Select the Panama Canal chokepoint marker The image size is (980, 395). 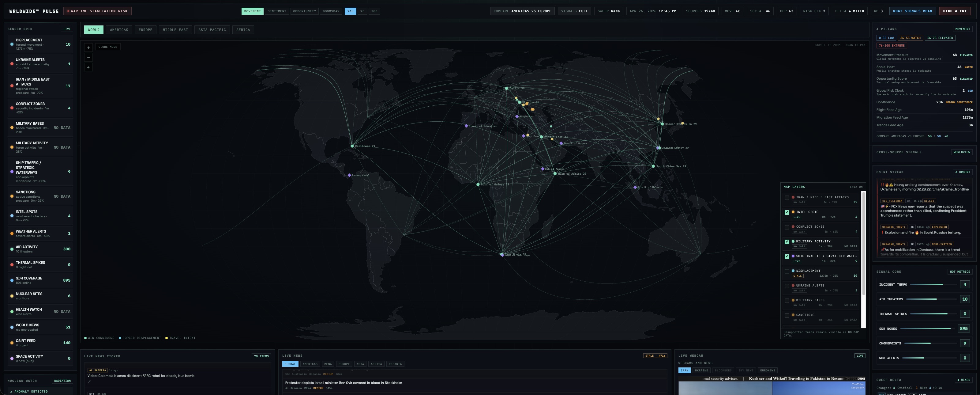pos(349,175)
